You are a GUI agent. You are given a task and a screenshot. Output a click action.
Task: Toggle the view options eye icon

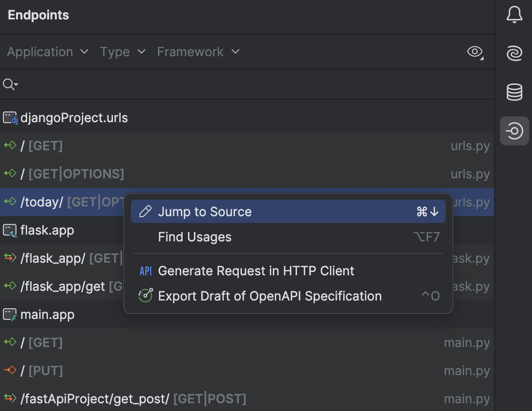click(474, 52)
